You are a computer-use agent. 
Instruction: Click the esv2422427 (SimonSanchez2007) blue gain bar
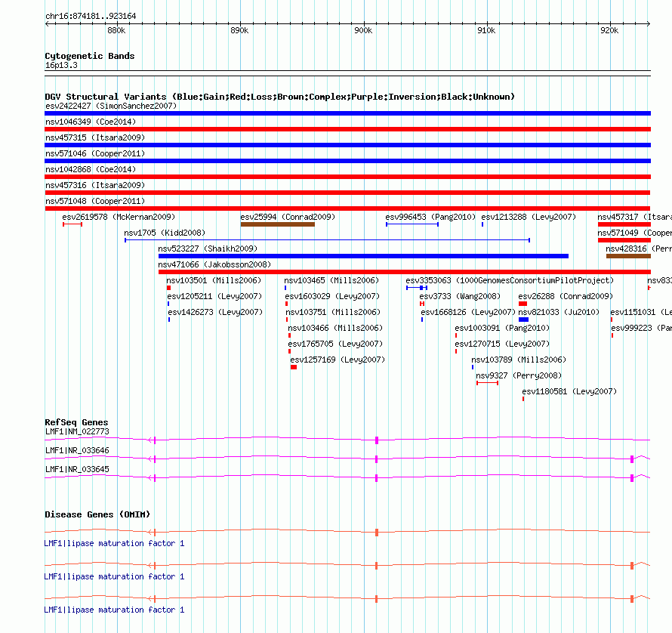point(347,113)
